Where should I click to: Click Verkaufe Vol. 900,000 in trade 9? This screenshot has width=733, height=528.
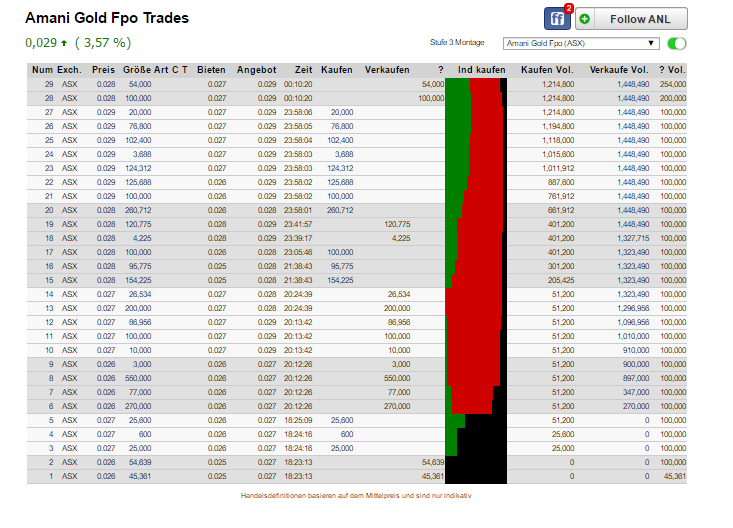[636, 364]
